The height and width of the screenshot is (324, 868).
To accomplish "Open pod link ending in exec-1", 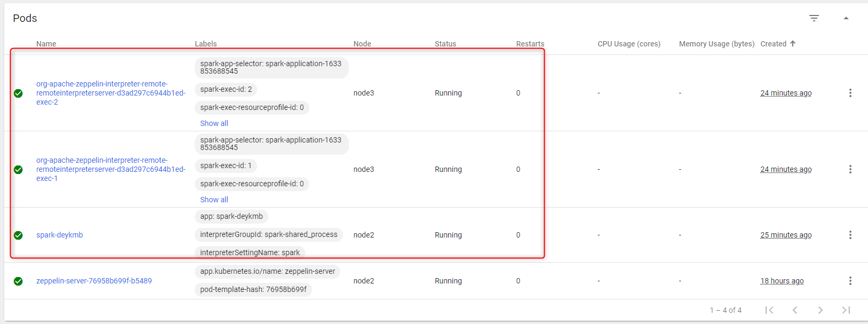I will 111,169.
